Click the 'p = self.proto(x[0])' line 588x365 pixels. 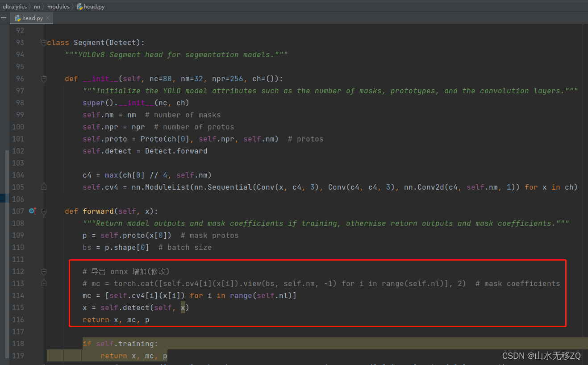click(127, 236)
